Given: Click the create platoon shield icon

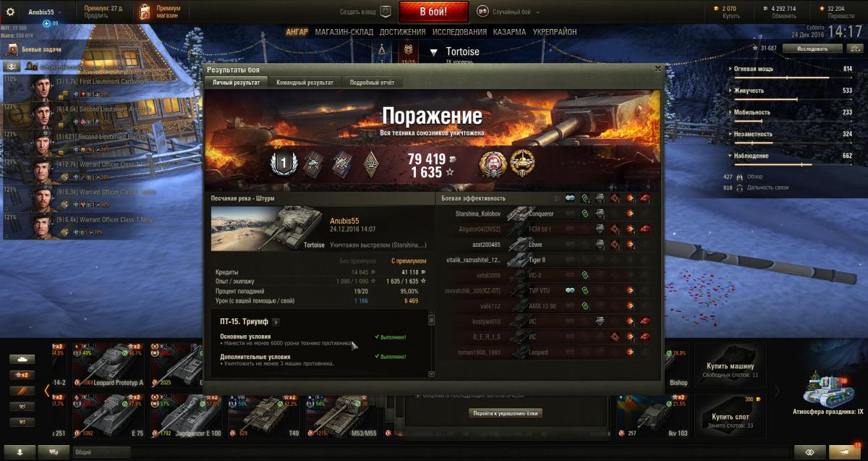Looking at the screenshot, I should coord(386,12).
